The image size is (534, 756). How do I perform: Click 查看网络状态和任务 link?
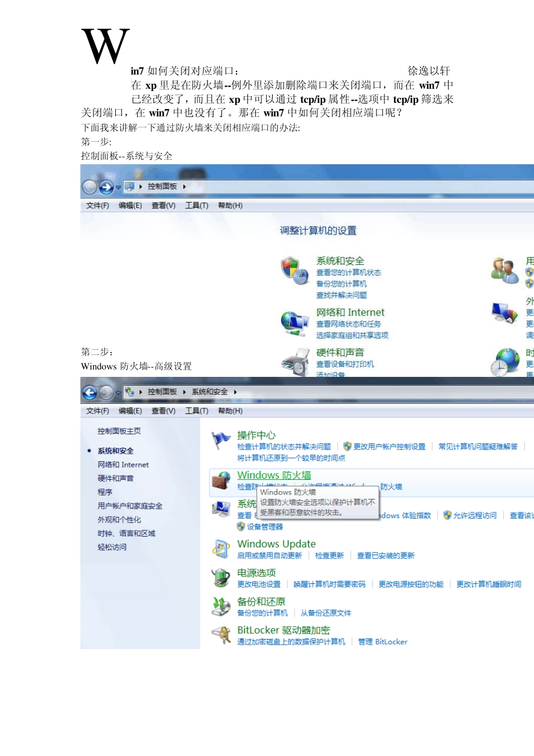[349, 324]
